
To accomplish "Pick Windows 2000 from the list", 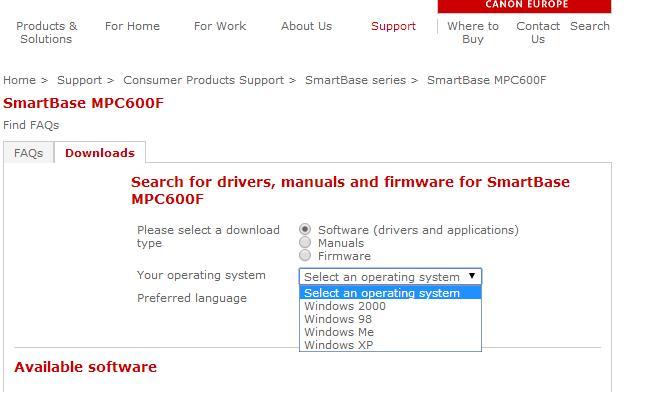I will pyautogui.click(x=390, y=306).
